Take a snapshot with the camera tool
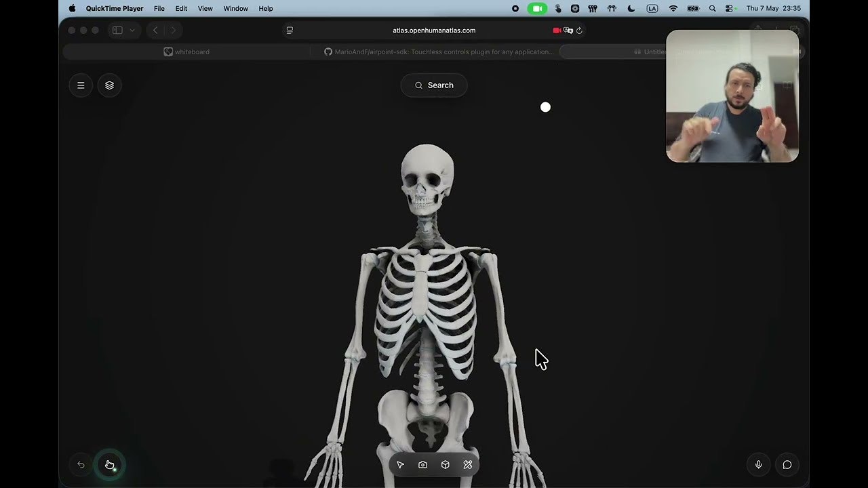Image resolution: width=868 pixels, height=488 pixels. click(422, 465)
